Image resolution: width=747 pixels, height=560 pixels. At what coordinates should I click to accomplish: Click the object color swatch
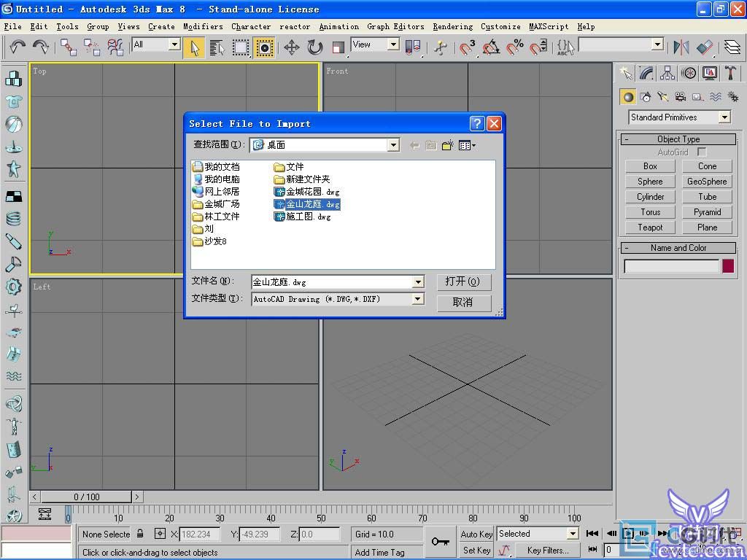(728, 265)
